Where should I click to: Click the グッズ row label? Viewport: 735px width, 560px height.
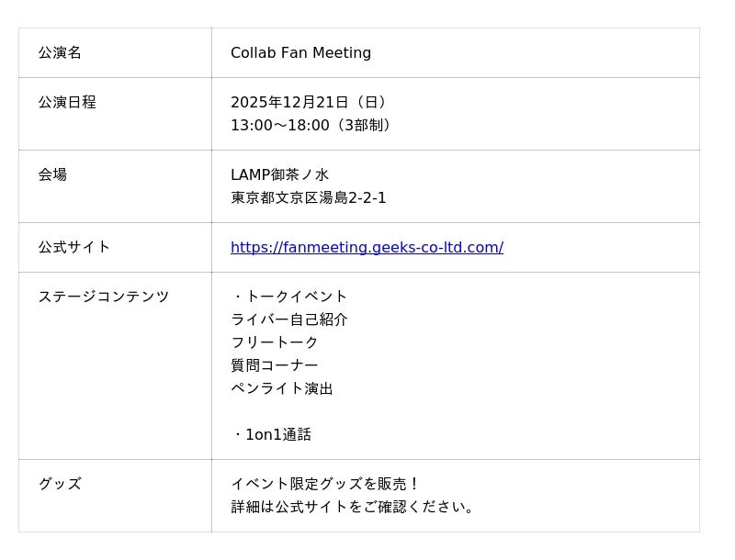point(60,484)
